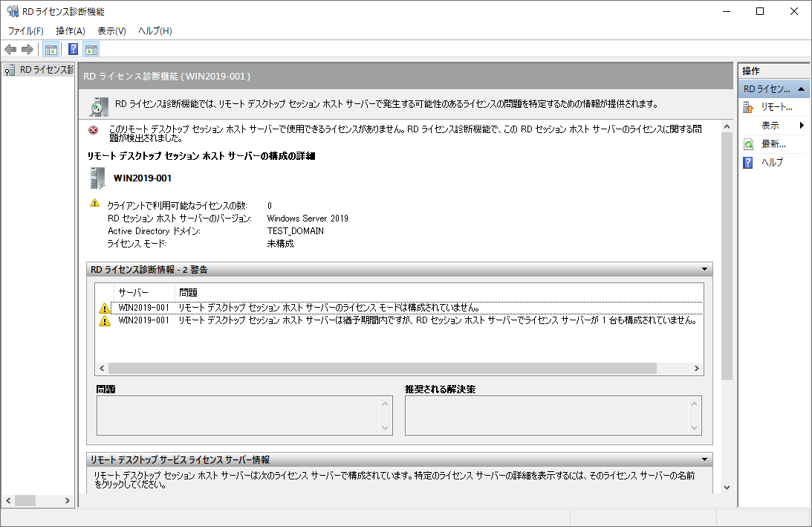Screen dimensions: 812x527
Task: Click the 未構成 license mode value
Action: click(x=280, y=244)
